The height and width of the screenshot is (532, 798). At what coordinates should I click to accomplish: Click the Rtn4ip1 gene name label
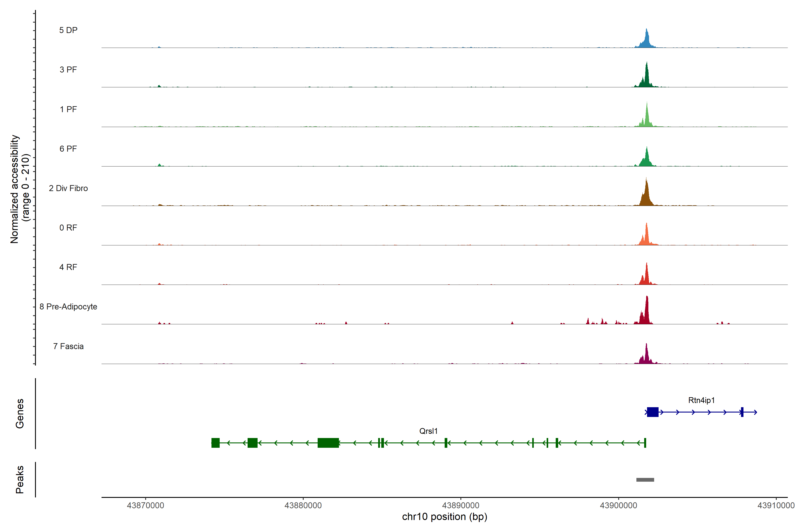tap(701, 400)
